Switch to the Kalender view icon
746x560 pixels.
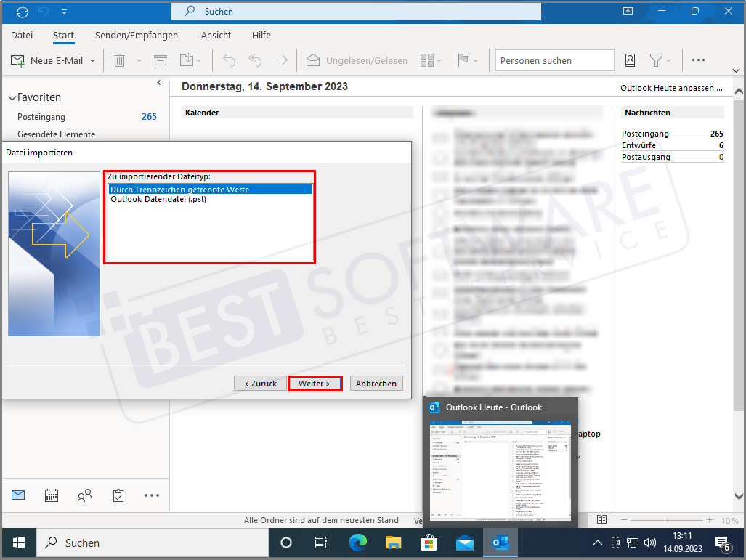(51, 495)
